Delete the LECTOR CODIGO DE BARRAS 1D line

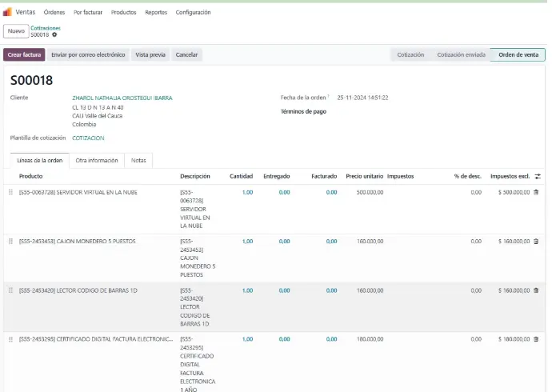(x=536, y=290)
